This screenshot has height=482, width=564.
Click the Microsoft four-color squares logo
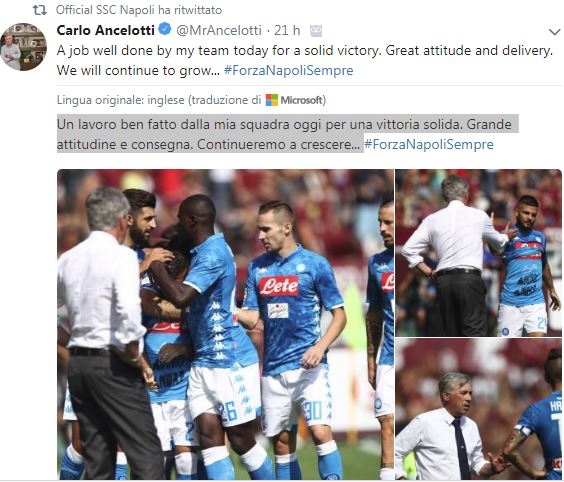tap(272, 100)
